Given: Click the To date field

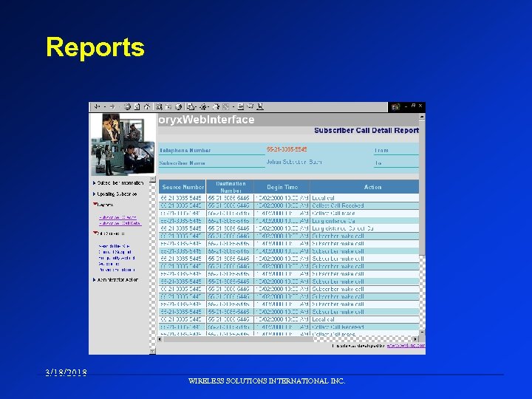Looking at the screenshot, I should coord(396,163).
